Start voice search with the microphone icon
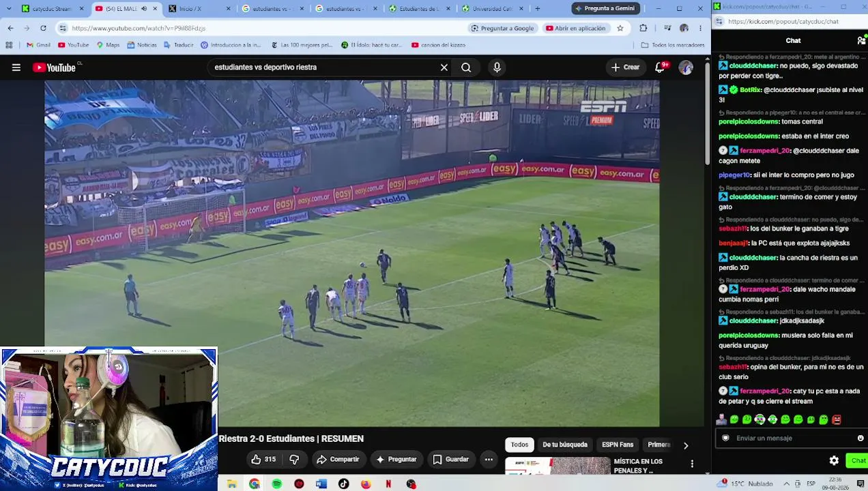Image resolution: width=868 pixels, height=491 pixels. [x=497, y=68]
